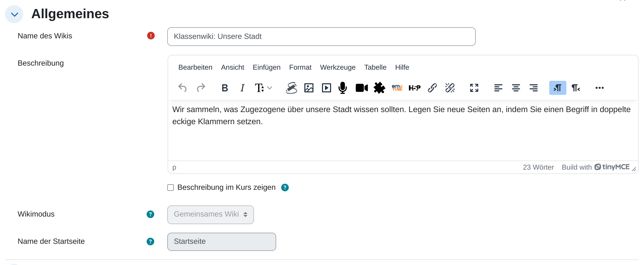Align text left
Screen dimensions: 644x265
click(x=498, y=88)
